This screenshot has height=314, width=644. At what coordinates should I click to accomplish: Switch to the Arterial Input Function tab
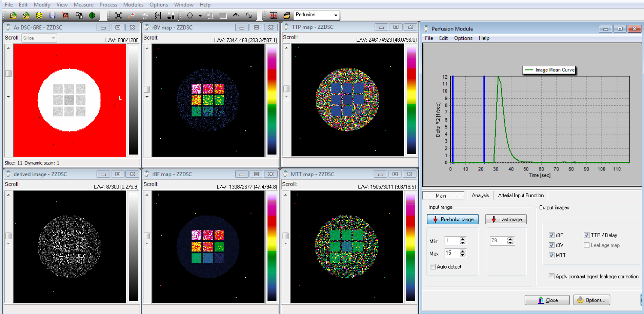coord(521,195)
